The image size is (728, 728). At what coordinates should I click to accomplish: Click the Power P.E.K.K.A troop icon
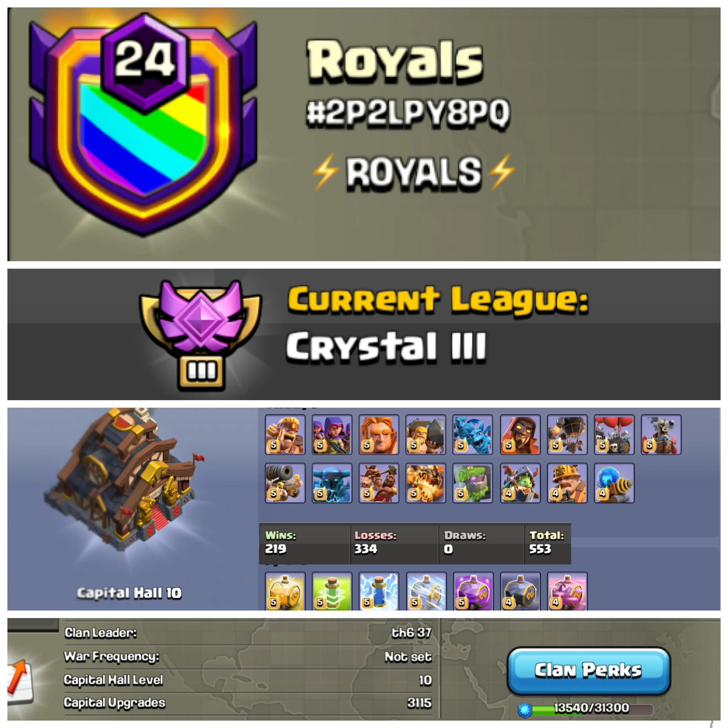pyautogui.click(x=332, y=483)
